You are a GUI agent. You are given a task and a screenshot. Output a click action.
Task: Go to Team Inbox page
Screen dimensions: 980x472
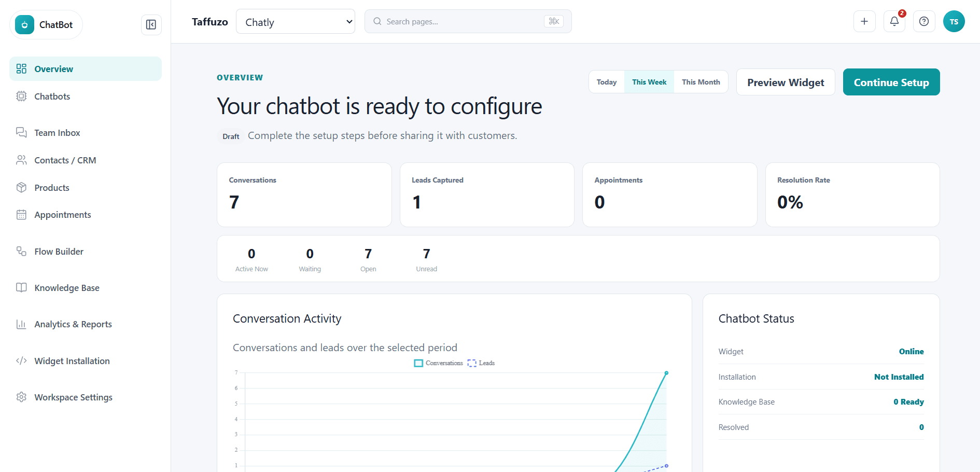pos(86,133)
